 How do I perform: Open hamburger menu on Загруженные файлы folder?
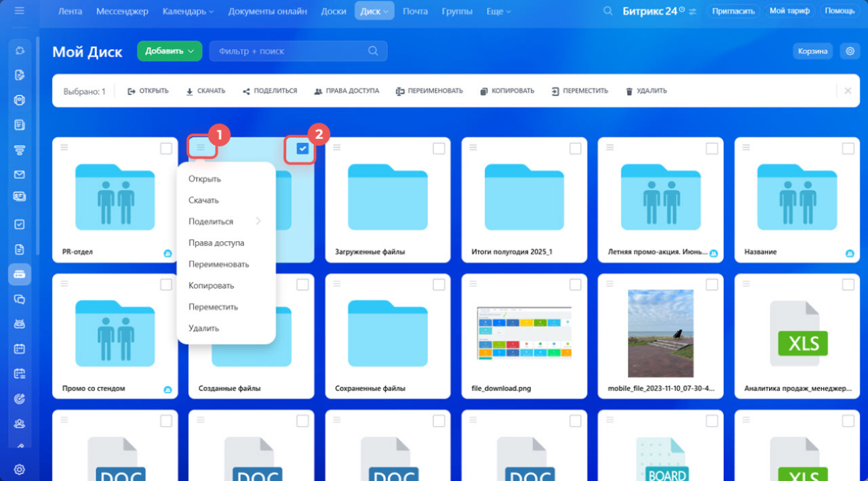[337, 147]
